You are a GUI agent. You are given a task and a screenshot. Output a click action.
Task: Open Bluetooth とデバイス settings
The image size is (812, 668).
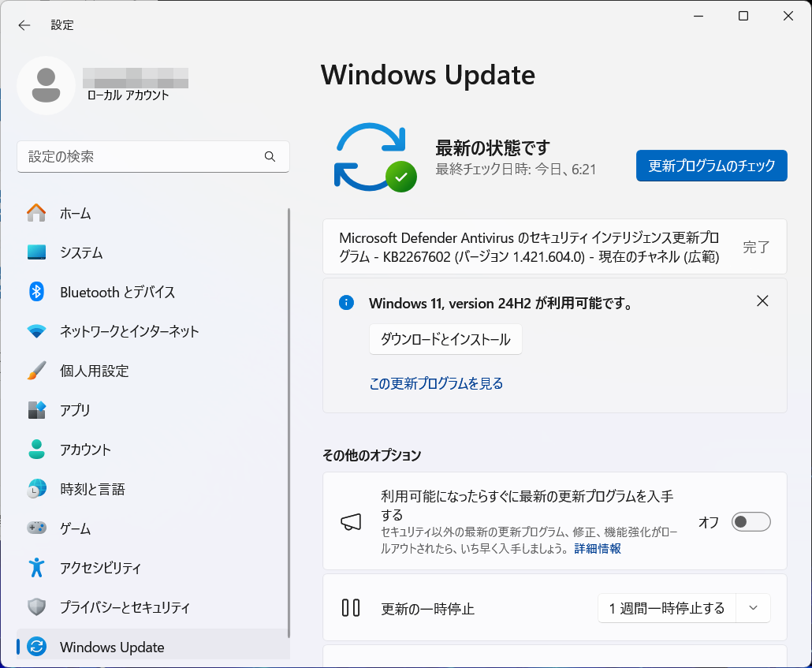(153, 292)
